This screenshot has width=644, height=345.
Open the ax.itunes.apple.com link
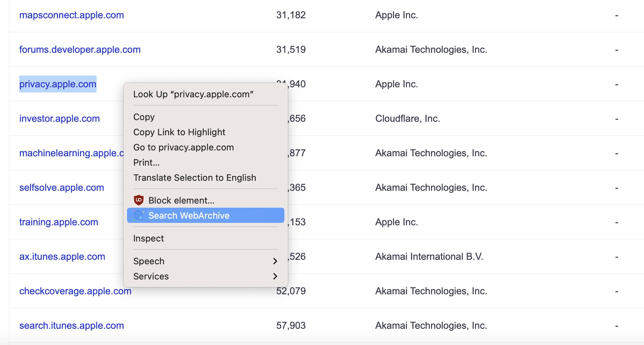62,257
